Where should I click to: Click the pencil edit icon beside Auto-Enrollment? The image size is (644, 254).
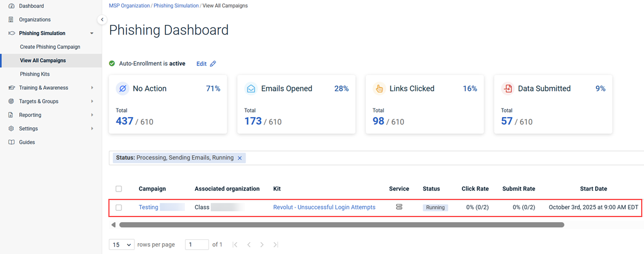pos(213,64)
